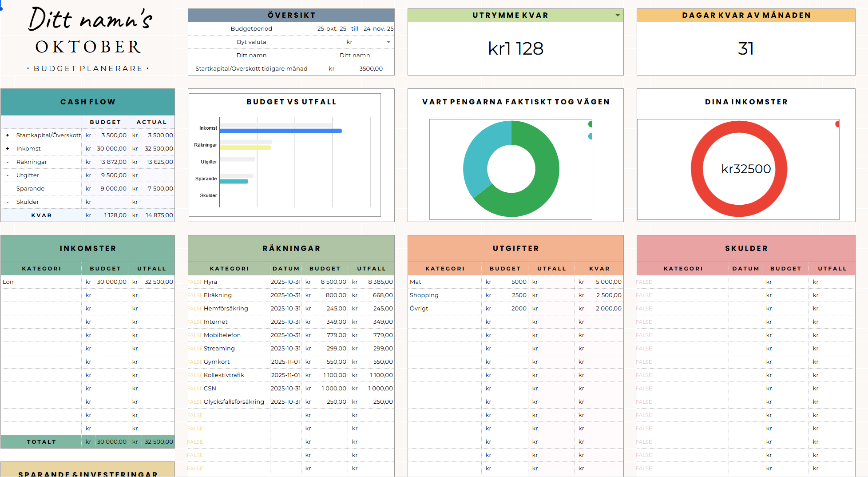Click the red legend dot in income chart
This screenshot has height=477, width=868.
click(837, 124)
